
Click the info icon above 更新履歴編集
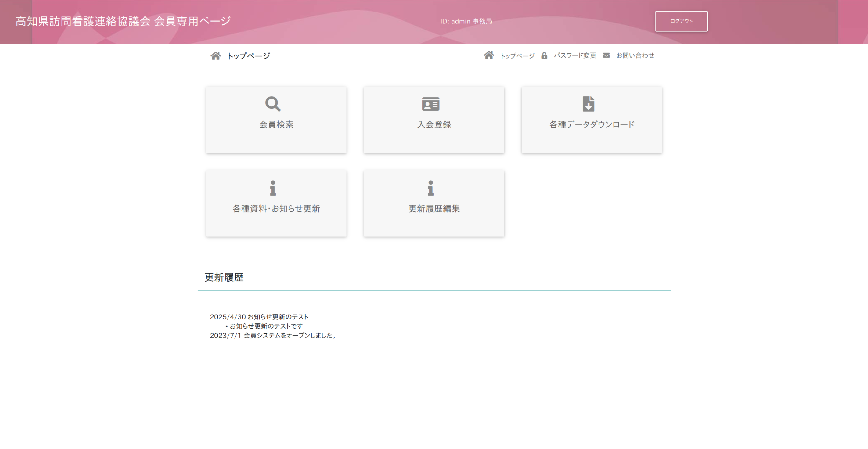pos(430,188)
